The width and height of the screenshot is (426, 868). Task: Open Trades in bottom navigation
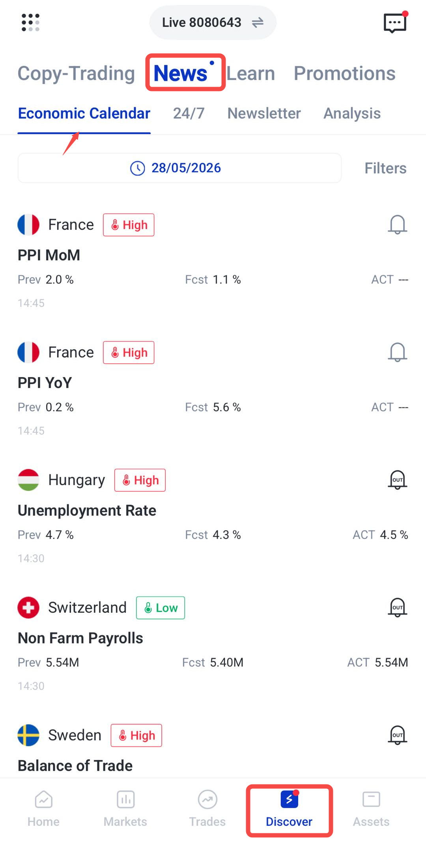(x=207, y=809)
